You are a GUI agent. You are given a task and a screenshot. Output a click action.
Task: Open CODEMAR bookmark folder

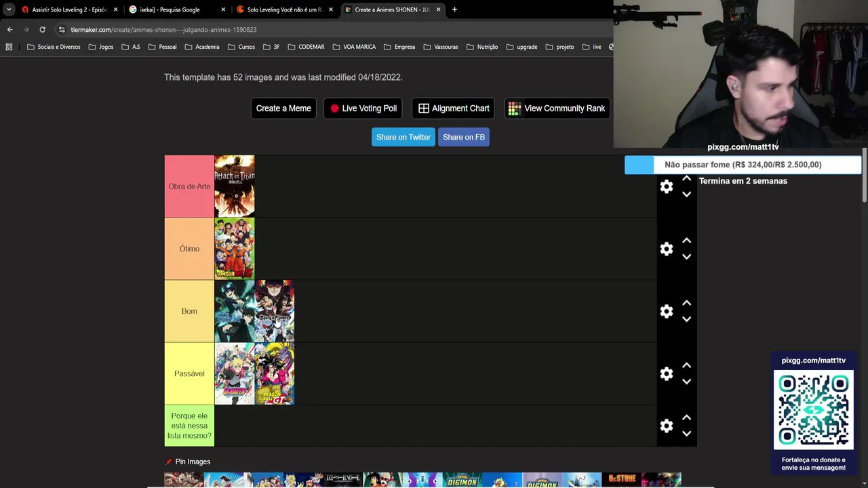click(306, 47)
